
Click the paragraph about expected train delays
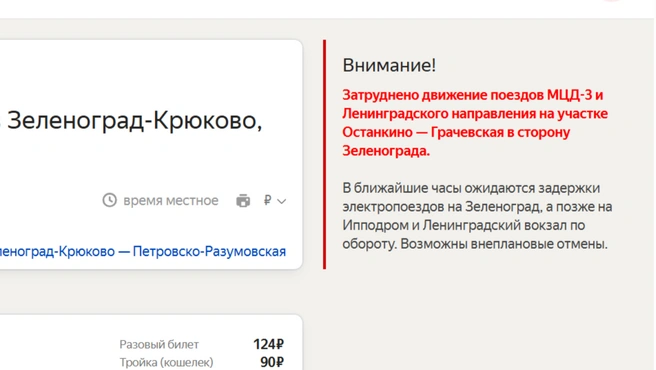(x=477, y=216)
